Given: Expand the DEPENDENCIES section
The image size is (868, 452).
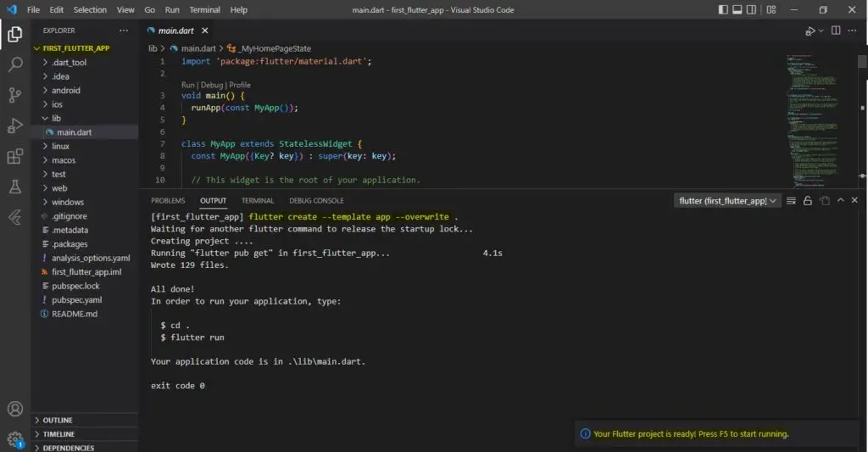Looking at the screenshot, I should click(84, 448).
